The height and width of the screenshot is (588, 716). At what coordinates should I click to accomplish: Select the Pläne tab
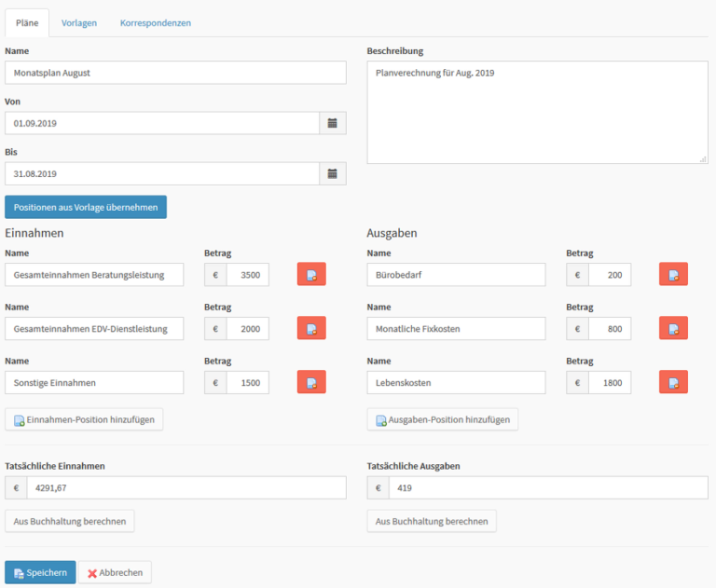[27, 22]
